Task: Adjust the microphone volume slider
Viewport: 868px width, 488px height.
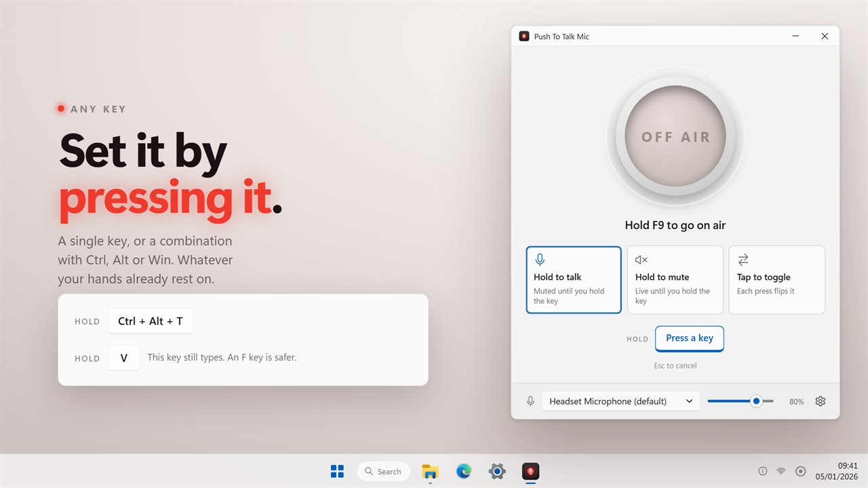Action: 741,401
